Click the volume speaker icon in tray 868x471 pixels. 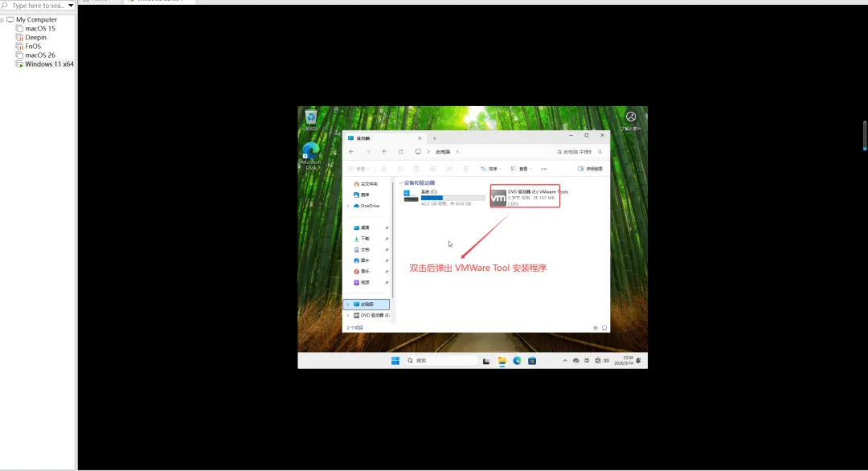pos(606,361)
